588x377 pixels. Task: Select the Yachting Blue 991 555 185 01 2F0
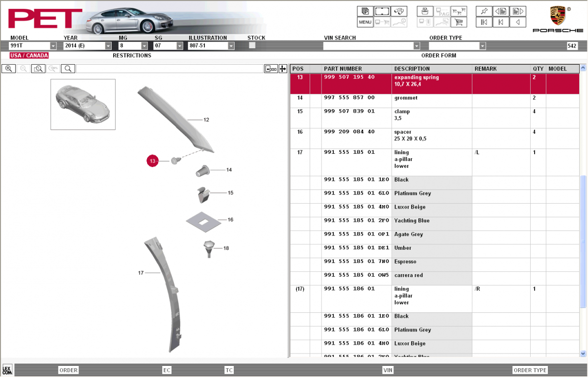click(x=435, y=224)
